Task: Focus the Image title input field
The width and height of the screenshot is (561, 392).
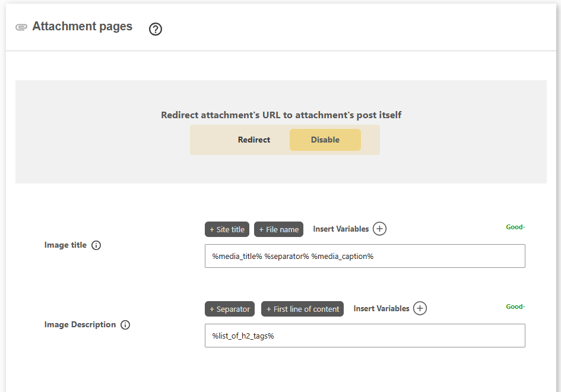Action: pyautogui.click(x=365, y=256)
